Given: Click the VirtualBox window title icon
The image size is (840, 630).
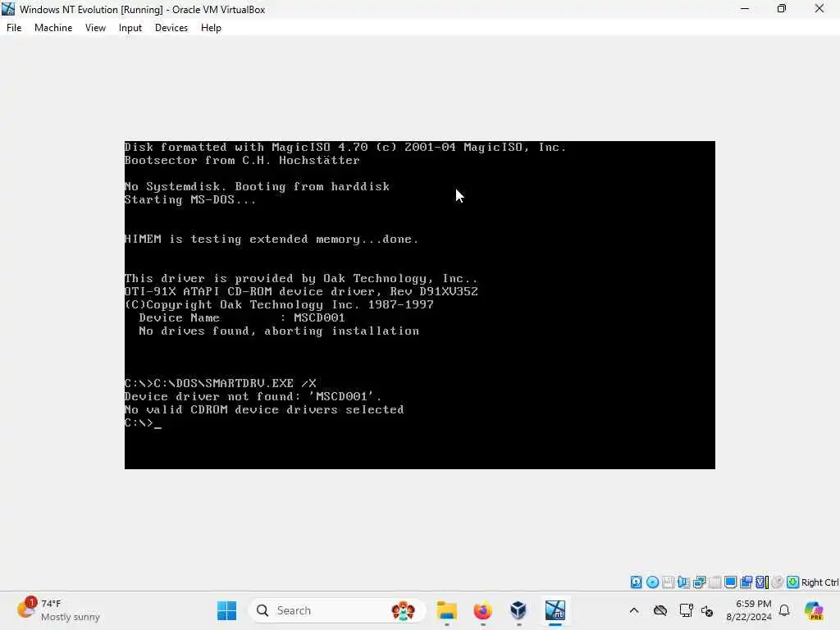Looking at the screenshot, I should point(8,9).
